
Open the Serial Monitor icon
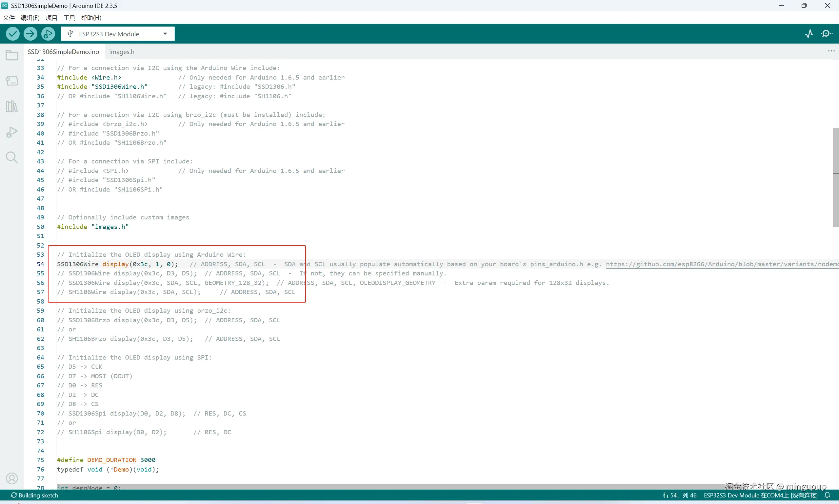[827, 34]
